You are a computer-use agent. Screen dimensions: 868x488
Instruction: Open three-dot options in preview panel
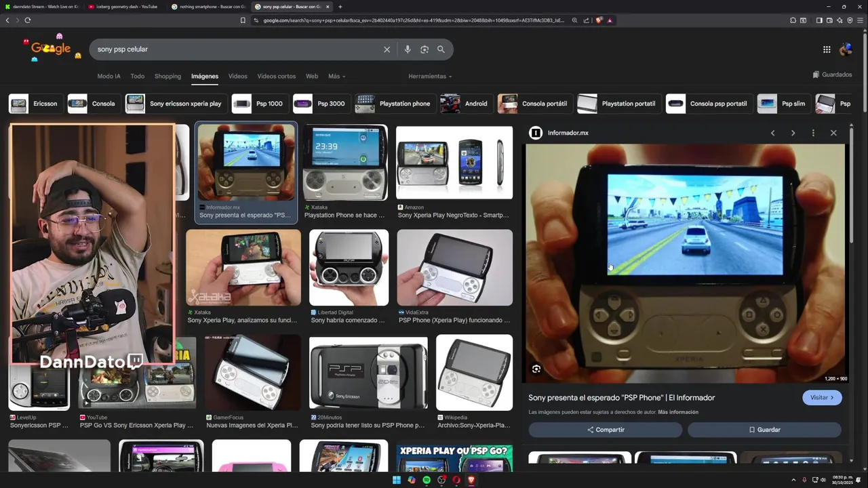click(813, 133)
